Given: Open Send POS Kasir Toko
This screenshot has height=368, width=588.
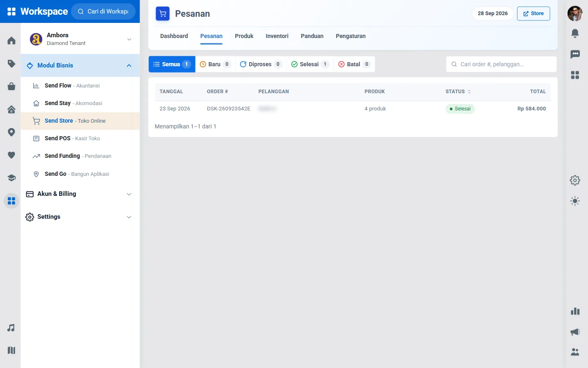Looking at the screenshot, I should [x=80, y=138].
